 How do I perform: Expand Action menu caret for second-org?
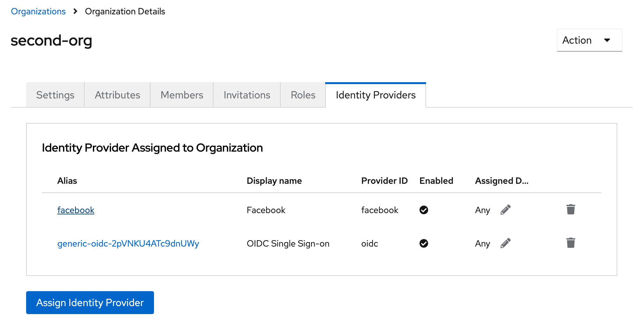(607, 40)
